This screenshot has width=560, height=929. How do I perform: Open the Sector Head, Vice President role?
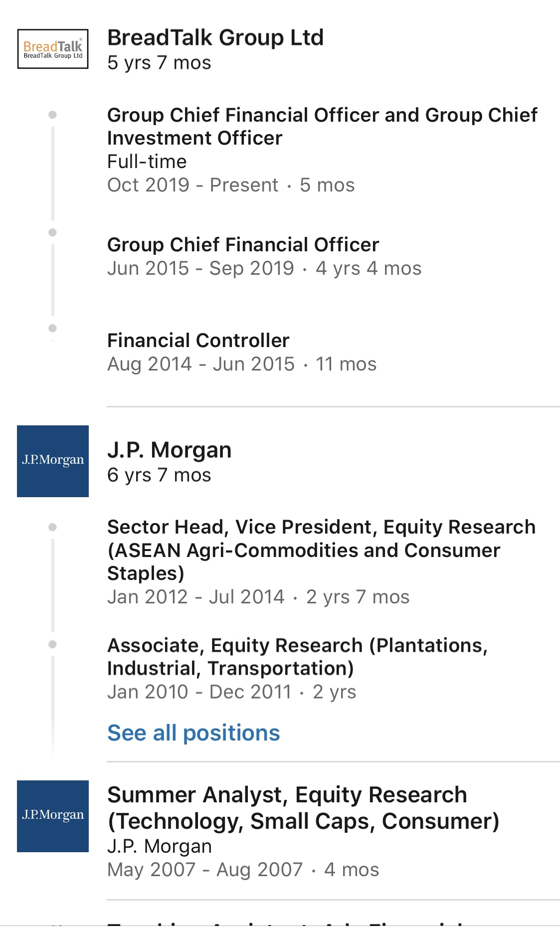(321, 550)
